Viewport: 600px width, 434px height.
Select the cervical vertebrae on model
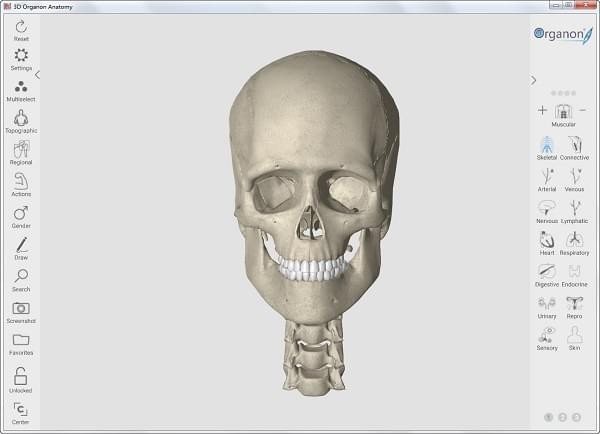(314, 358)
